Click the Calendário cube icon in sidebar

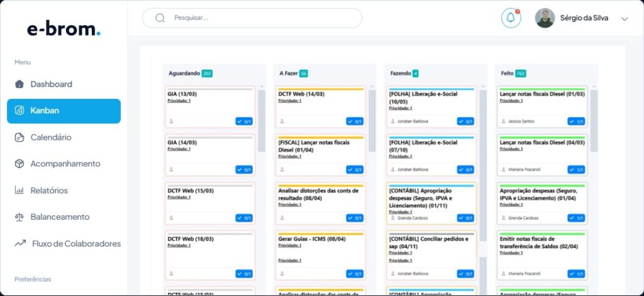tap(19, 137)
